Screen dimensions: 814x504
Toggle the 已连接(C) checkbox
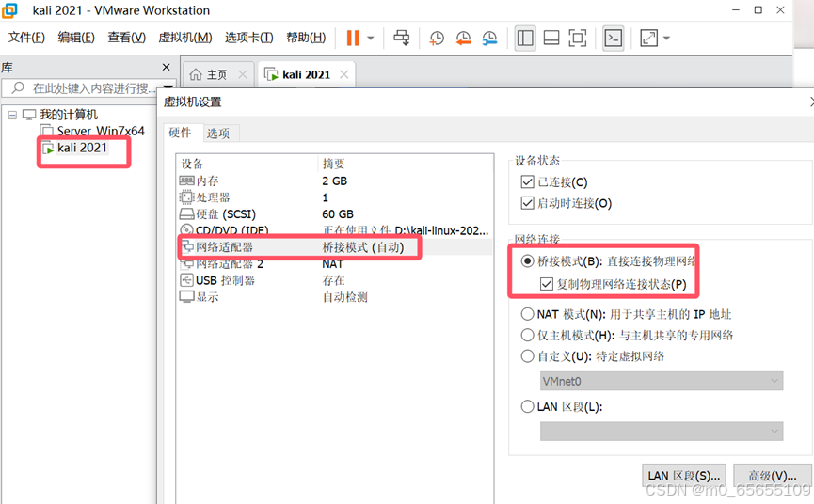[527, 182]
